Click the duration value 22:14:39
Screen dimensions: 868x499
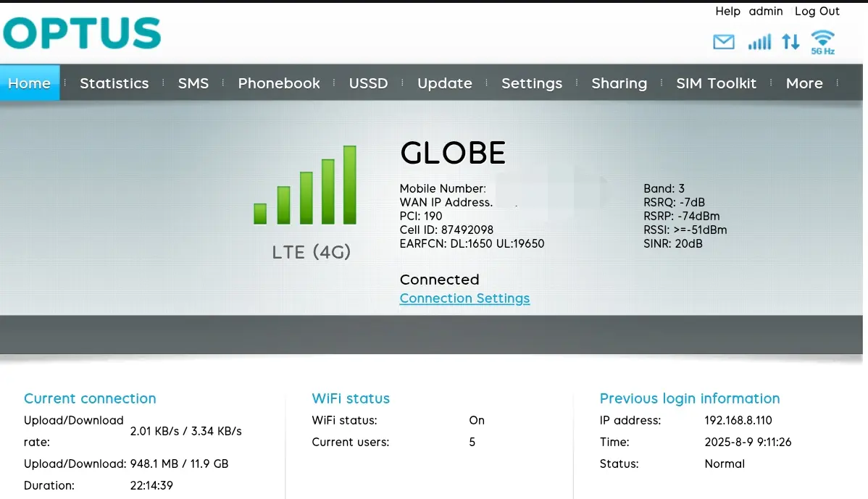(151, 485)
